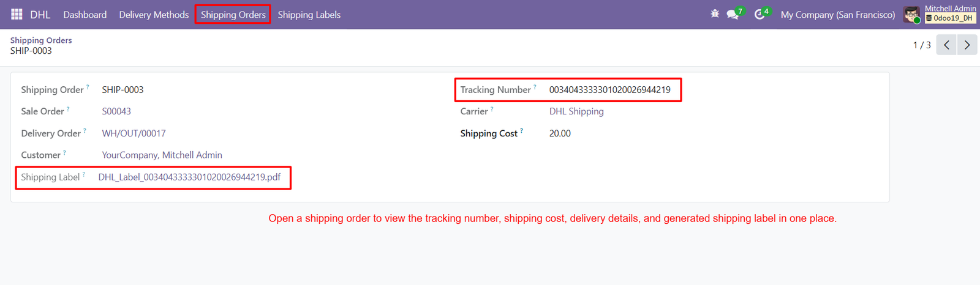Open the Delivery Methods menu

coord(154,15)
